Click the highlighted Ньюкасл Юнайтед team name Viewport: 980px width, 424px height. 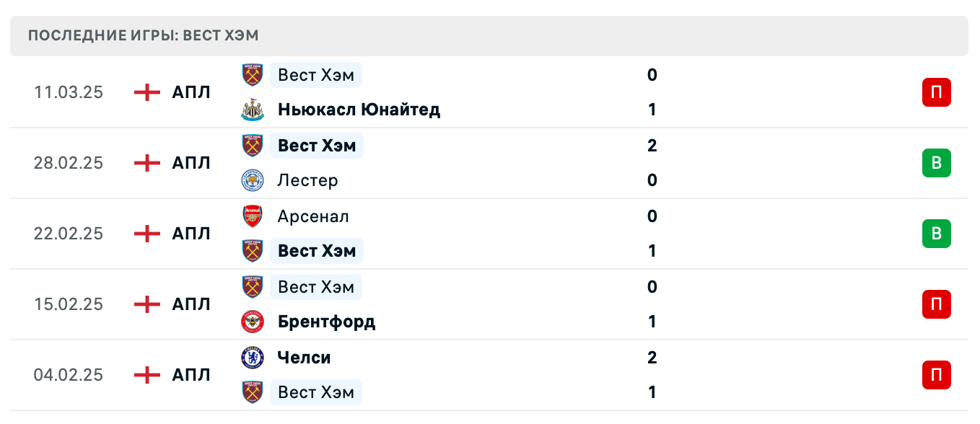(x=359, y=110)
